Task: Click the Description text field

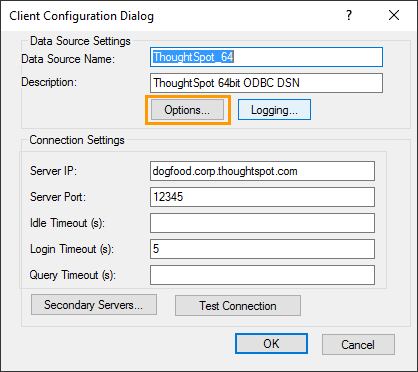Action: pyautogui.click(x=266, y=83)
